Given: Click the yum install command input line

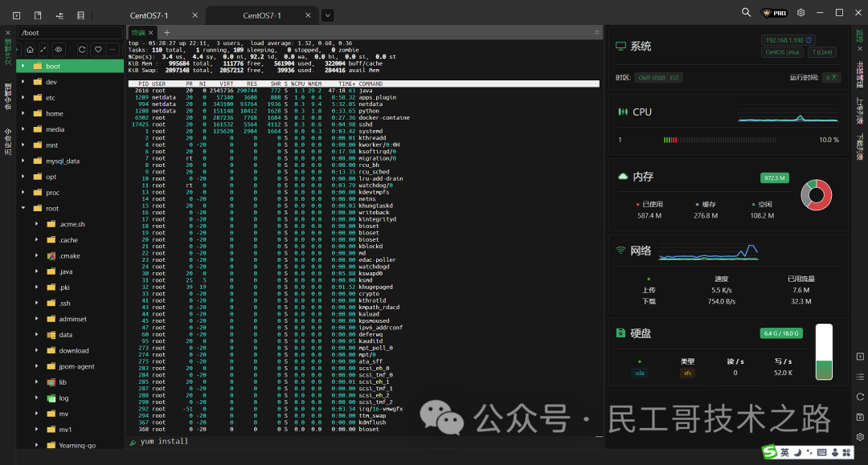Looking at the screenshot, I should pos(366,442).
